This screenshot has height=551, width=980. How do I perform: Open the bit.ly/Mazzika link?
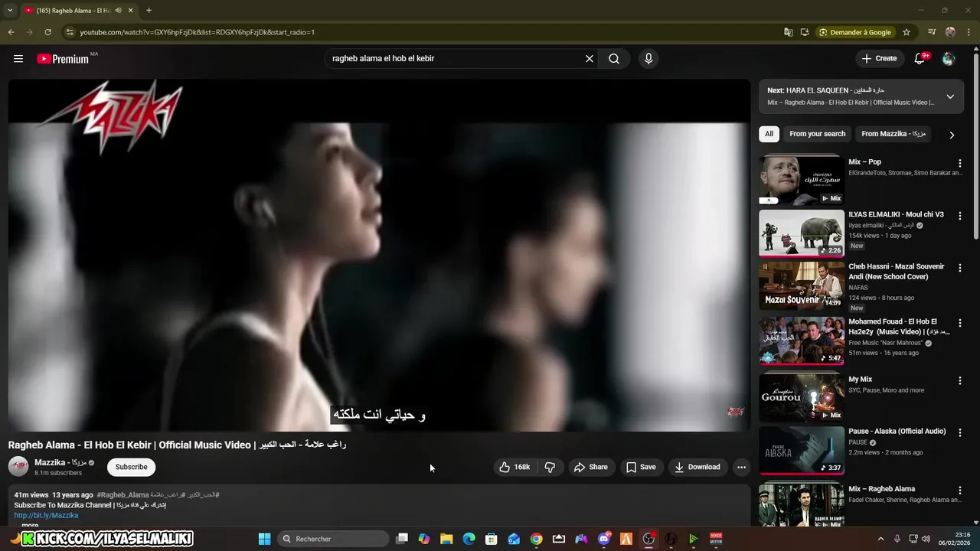point(46,515)
